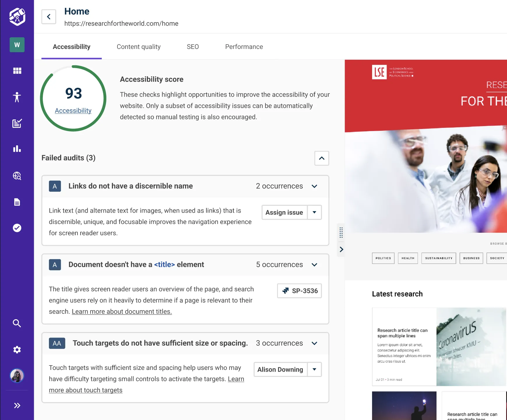Click the Coronavirus research article thumbnail
Image resolution: width=507 pixels, height=420 pixels.
(471, 347)
